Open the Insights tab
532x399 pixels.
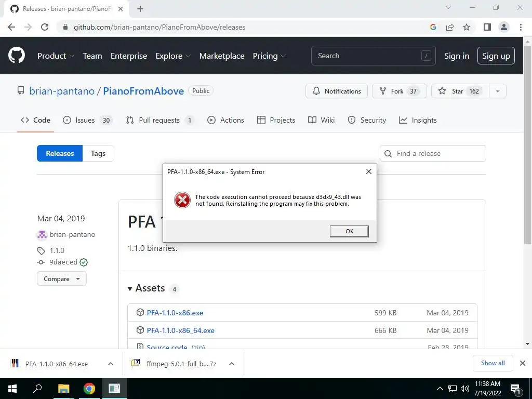(x=418, y=120)
